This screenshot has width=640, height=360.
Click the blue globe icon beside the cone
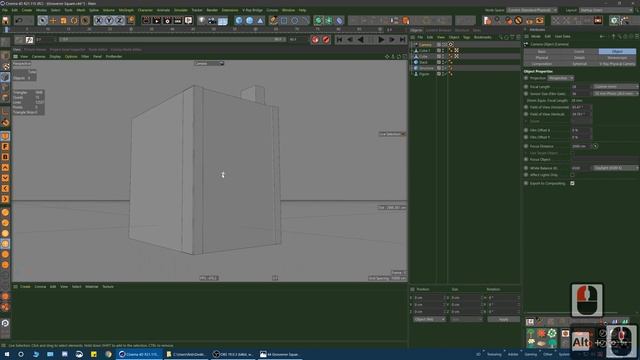(250, 20)
